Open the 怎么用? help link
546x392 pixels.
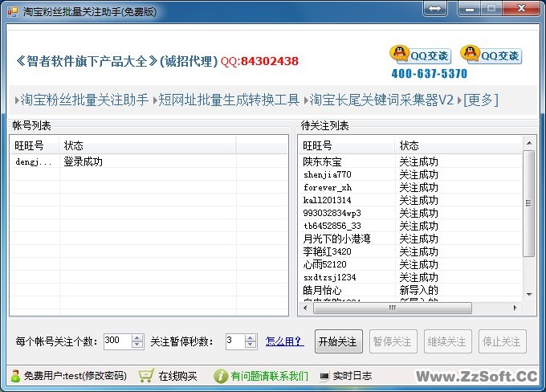click(x=284, y=341)
